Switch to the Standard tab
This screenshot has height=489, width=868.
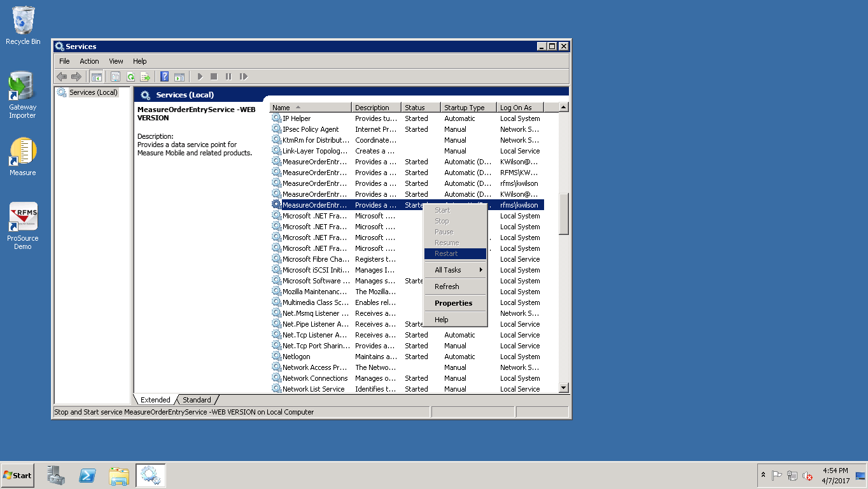click(197, 400)
